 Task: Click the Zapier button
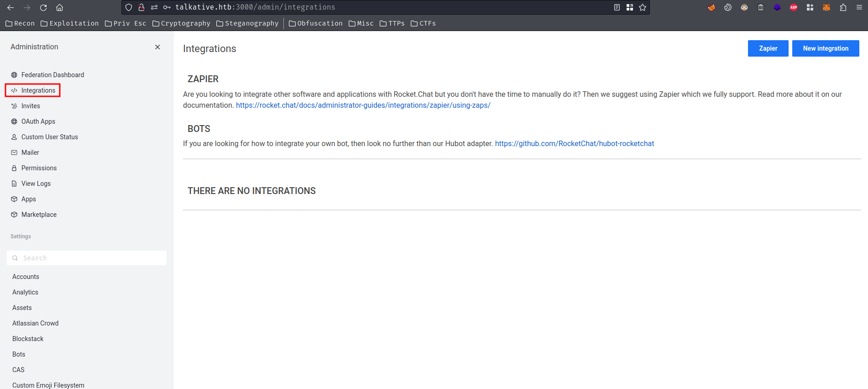[768, 48]
